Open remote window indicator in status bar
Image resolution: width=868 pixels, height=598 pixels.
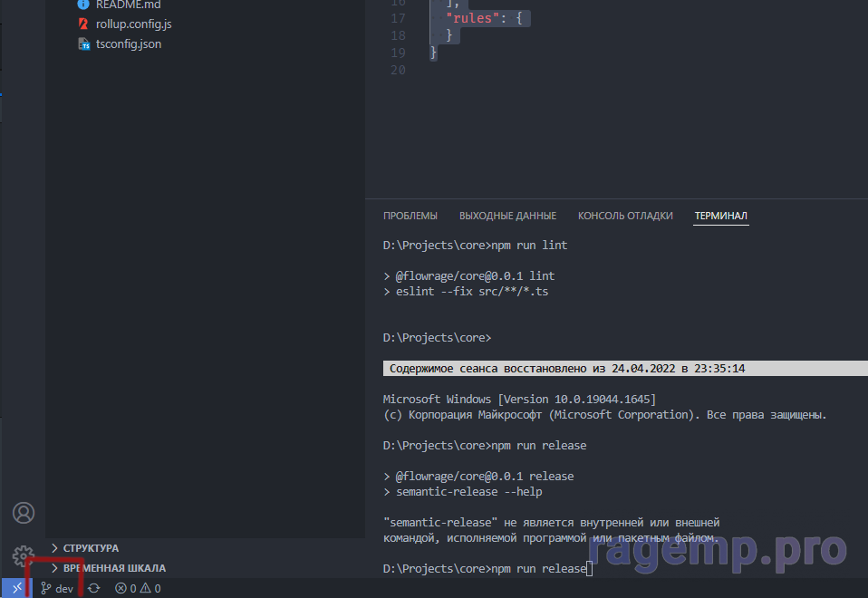point(16,588)
